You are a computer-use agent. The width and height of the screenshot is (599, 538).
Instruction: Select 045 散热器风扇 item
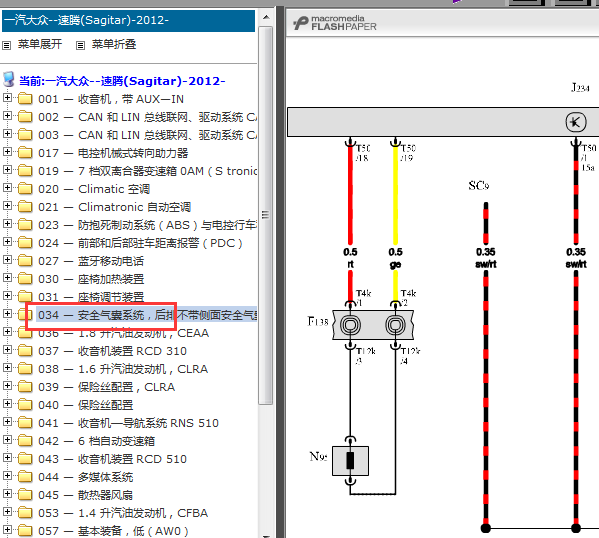(86, 495)
